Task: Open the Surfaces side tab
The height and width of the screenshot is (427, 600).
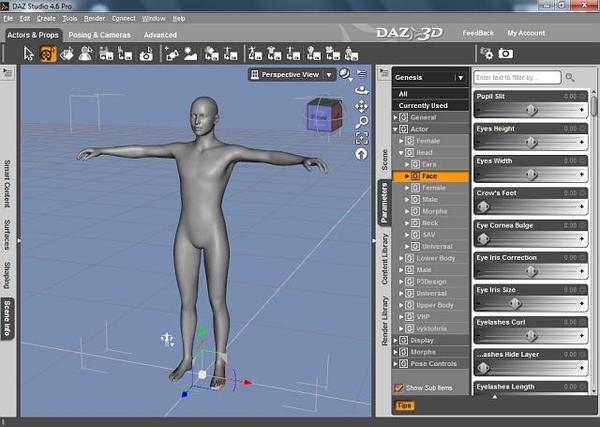Action: (x=7, y=235)
